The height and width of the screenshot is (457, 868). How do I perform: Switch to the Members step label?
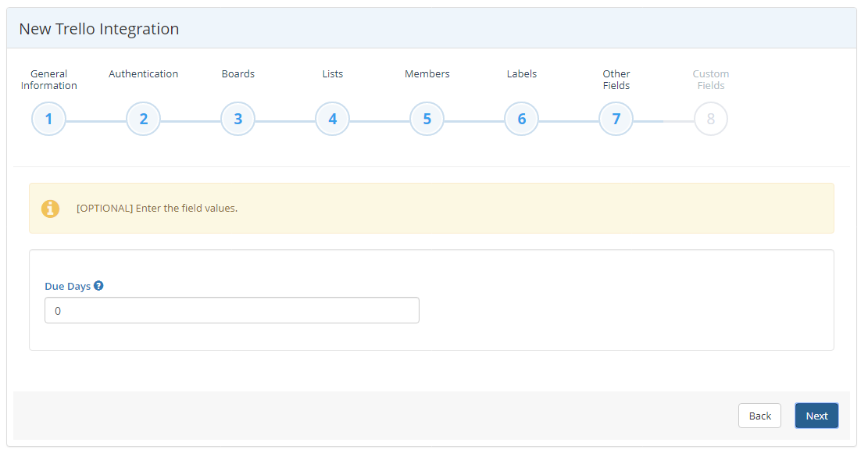coord(427,73)
